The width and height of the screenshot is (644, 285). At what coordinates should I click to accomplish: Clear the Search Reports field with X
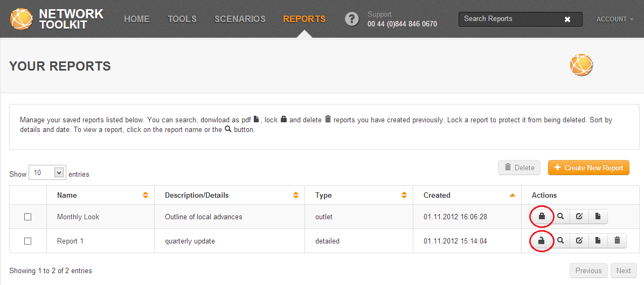pos(567,19)
